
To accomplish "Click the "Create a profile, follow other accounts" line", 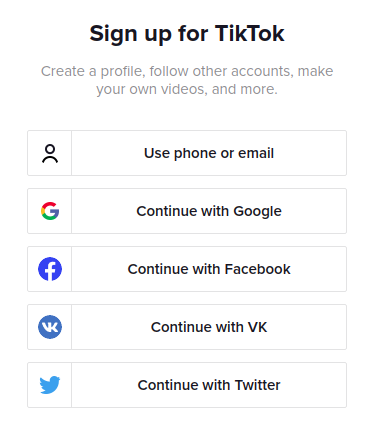I will [x=187, y=71].
